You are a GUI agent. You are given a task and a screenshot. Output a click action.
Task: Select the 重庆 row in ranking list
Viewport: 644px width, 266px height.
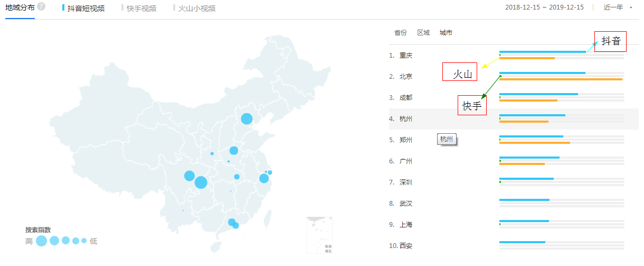(x=406, y=56)
